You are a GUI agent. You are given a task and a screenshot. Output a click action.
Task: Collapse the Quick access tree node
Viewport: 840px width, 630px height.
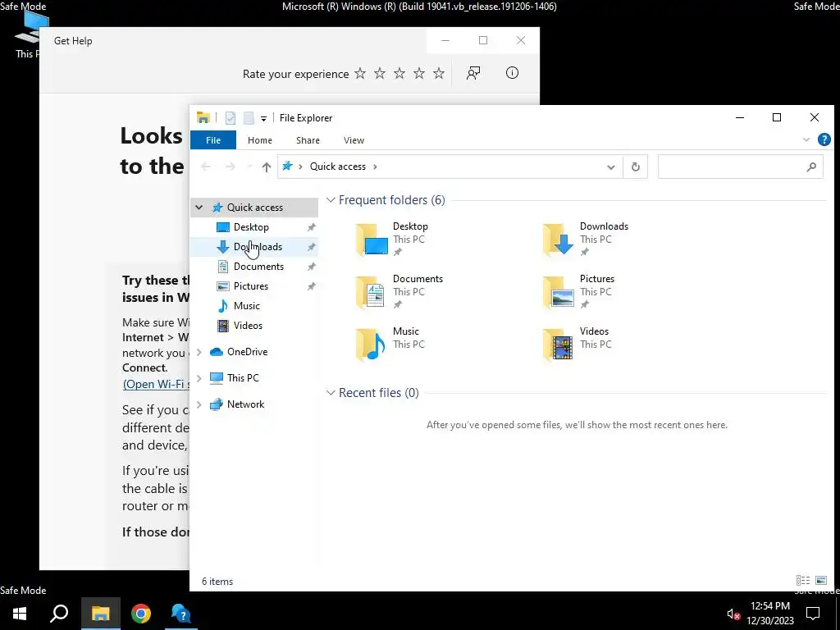click(199, 208)
